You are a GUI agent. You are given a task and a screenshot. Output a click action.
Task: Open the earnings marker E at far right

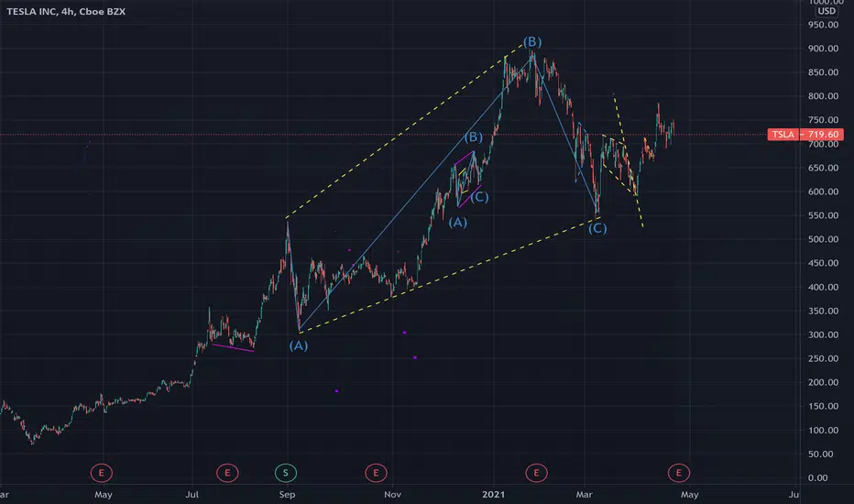pos(679,473)
